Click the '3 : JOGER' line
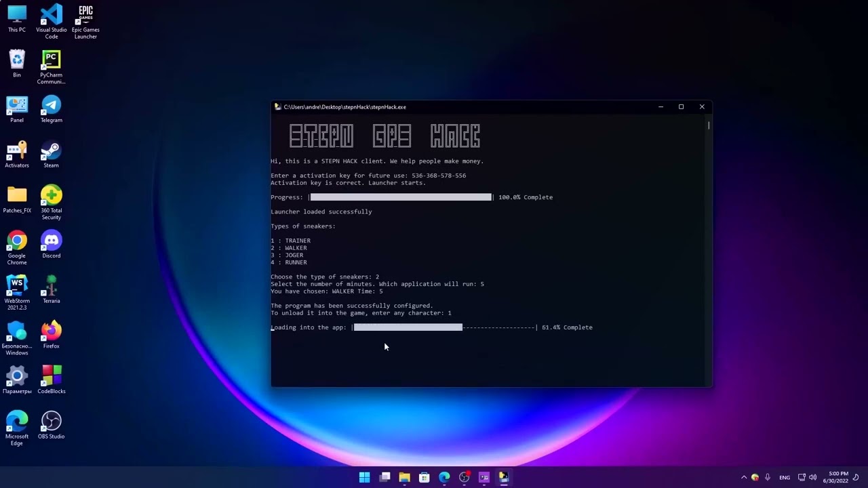 click(x=287, y=256)
